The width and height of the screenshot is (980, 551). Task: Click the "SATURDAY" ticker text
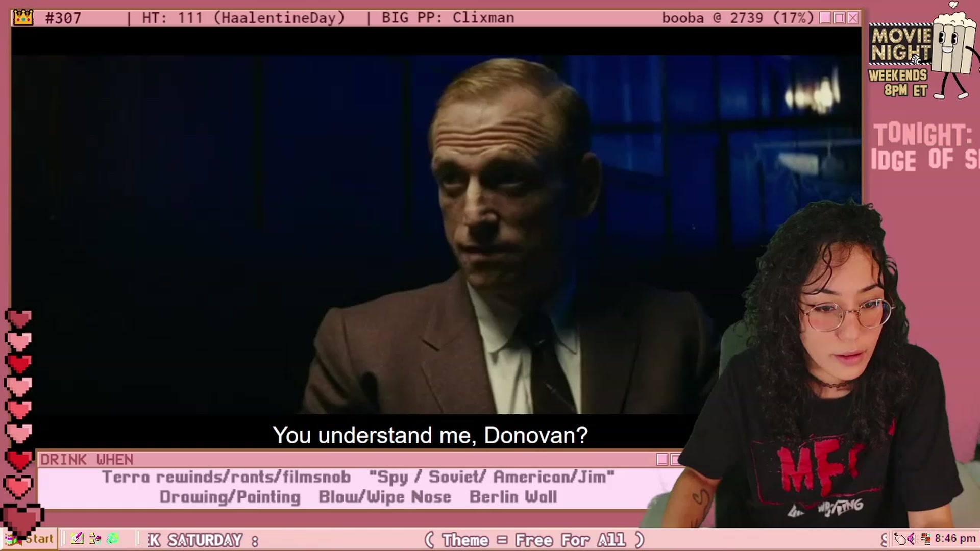pos(205,540)
